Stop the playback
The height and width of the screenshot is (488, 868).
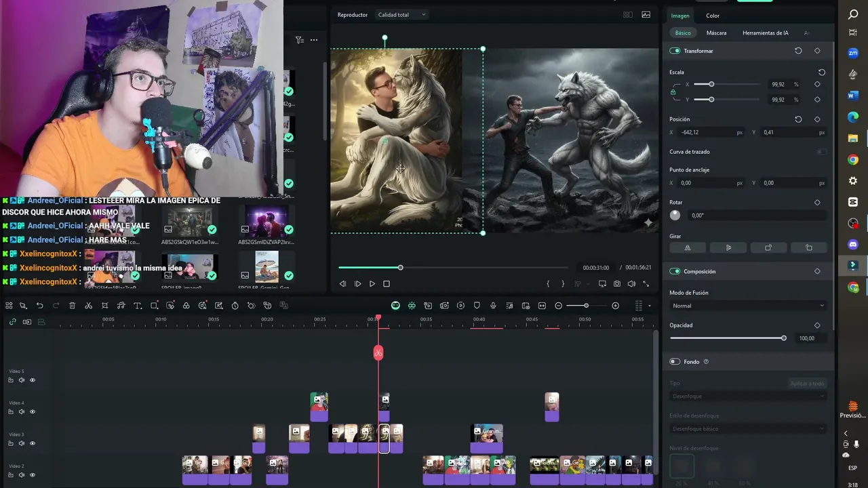point(387,284)
